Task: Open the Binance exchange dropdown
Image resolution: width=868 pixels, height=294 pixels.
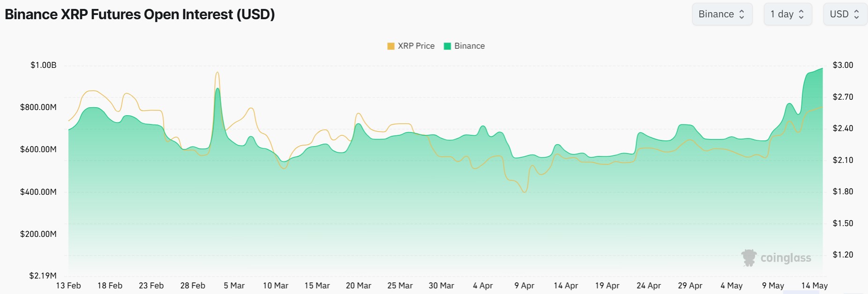Action: (722, 14)
